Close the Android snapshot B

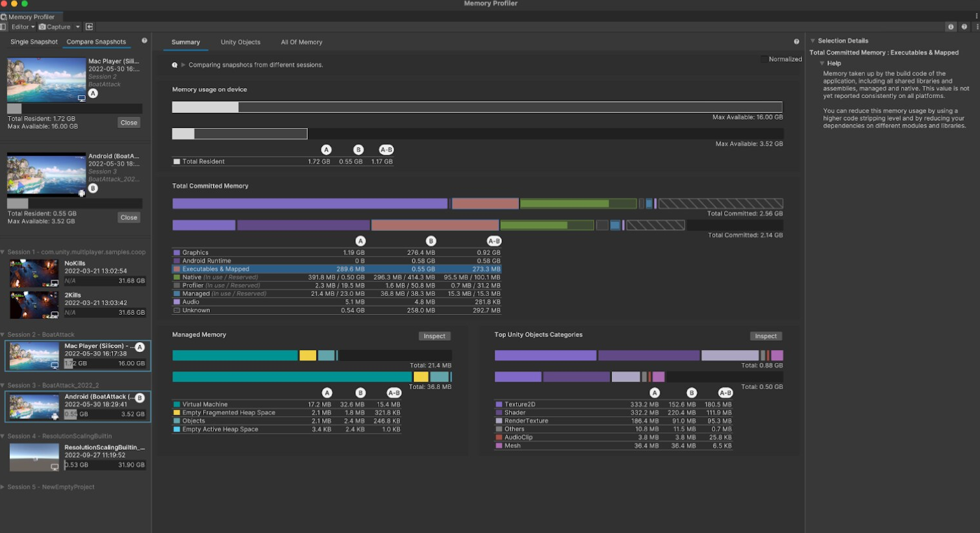[129, 217]
